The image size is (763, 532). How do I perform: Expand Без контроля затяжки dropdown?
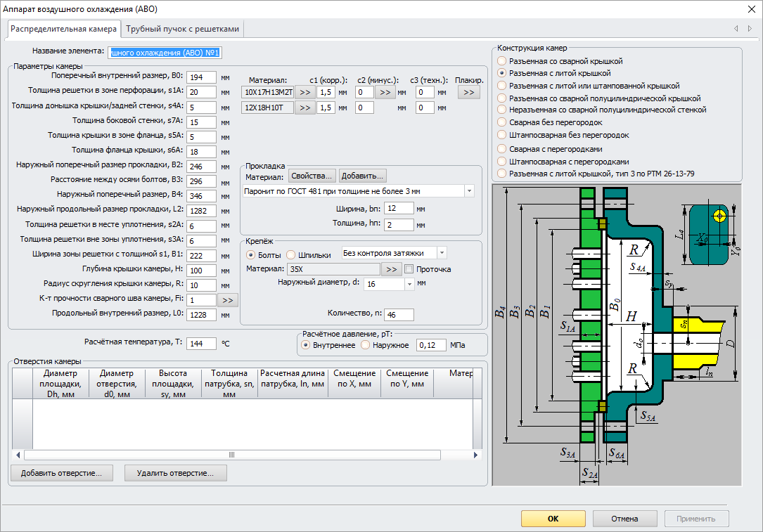[x=442, y=253]
